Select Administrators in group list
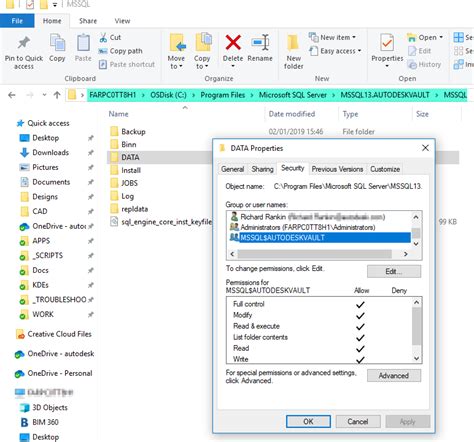 [307, 227]
